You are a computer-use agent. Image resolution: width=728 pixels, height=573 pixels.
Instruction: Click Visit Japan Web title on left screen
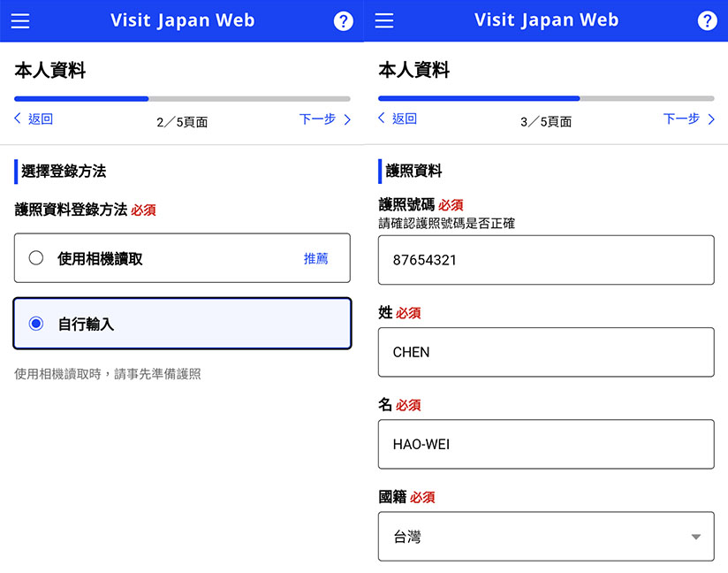click(183, 20)
